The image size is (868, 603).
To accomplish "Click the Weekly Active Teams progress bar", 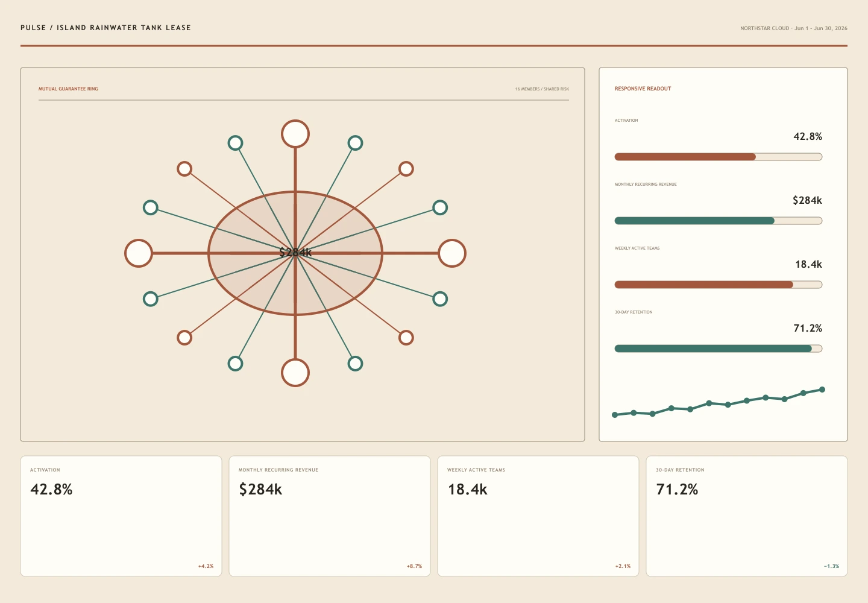I will tap(718, 285).
